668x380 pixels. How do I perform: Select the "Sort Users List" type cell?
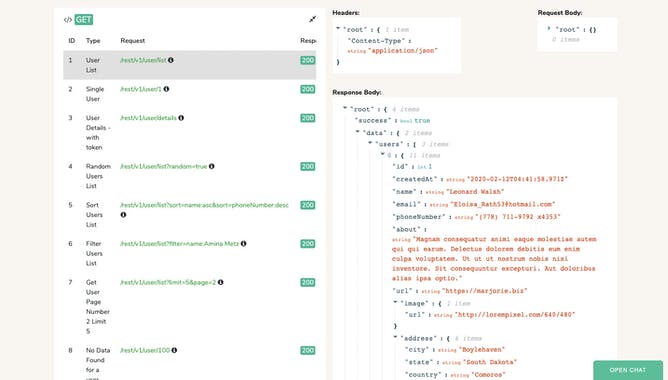94,215
